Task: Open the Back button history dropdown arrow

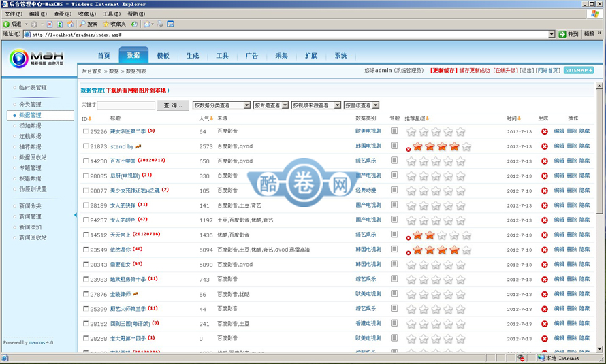Action: (27, 24)
